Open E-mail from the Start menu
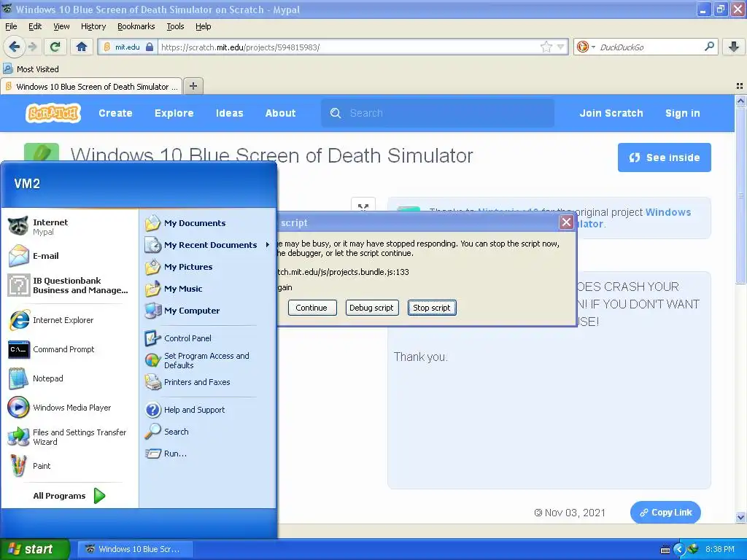Image resolution: width=747 pixels, height=560 pixels. (69, 256)
